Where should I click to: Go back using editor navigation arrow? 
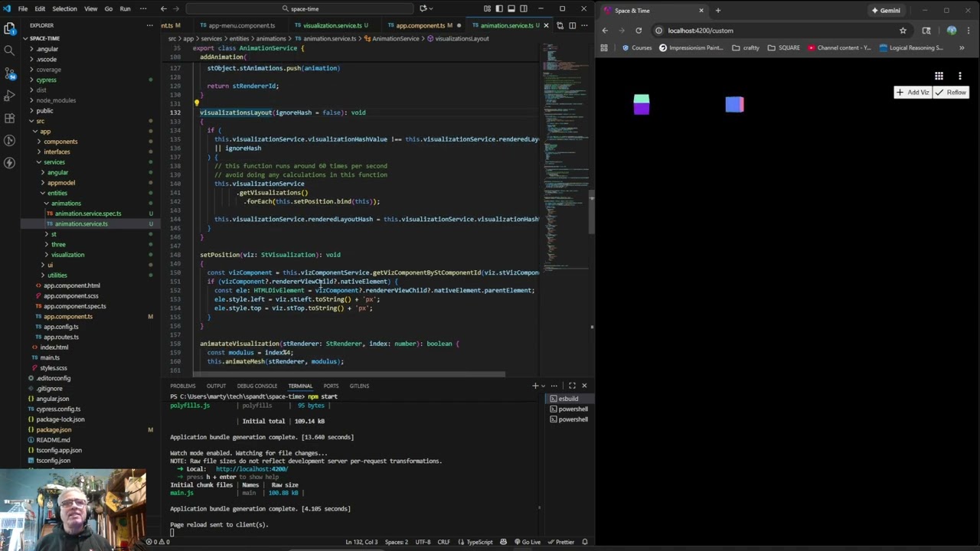pos(163,8)
